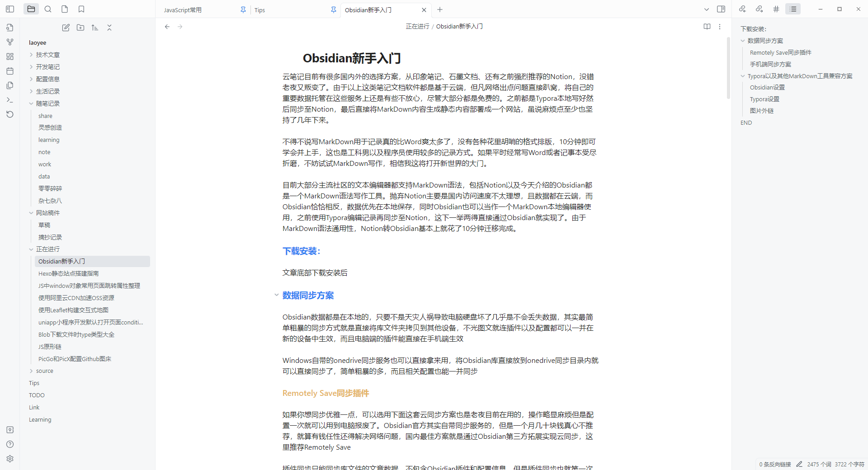Collapse all folders in file explorer

click(x=109, y=28)
